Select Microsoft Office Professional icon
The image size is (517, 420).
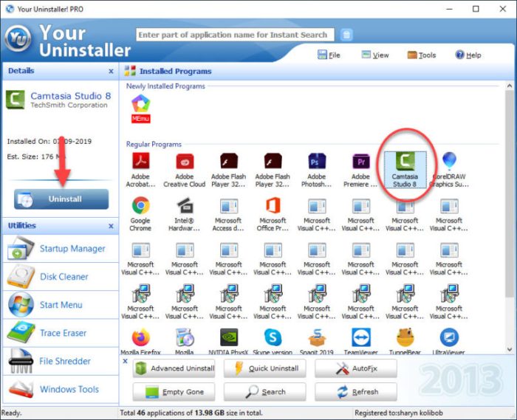point(273,214)
